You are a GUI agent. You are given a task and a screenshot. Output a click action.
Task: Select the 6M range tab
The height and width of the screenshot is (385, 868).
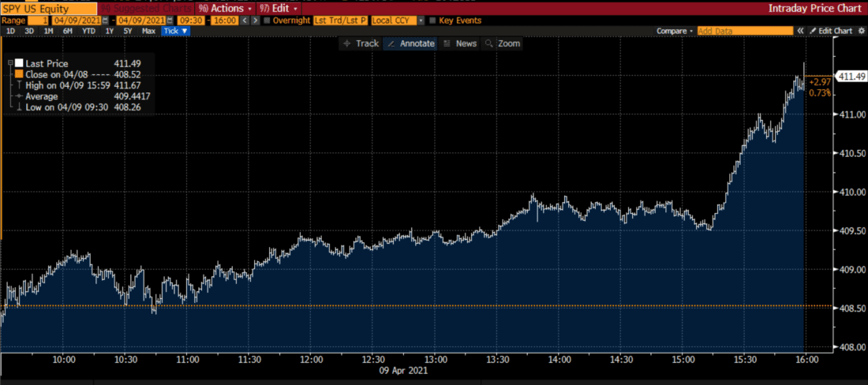point(68,31)
